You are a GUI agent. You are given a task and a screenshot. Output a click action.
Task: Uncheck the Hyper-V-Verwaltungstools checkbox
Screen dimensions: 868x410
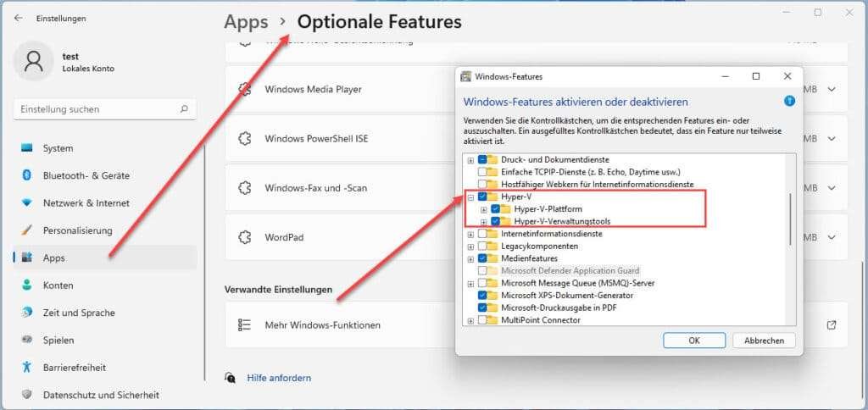[495, 221]
